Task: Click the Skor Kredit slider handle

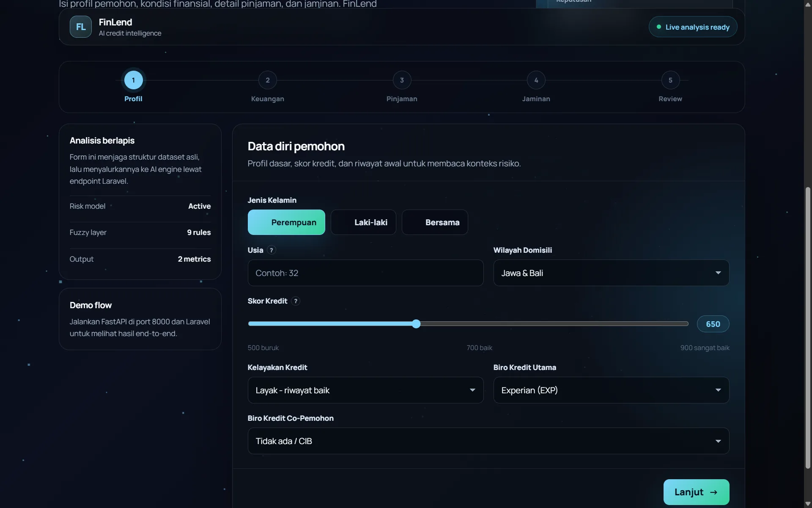Action: click(416, 324)
